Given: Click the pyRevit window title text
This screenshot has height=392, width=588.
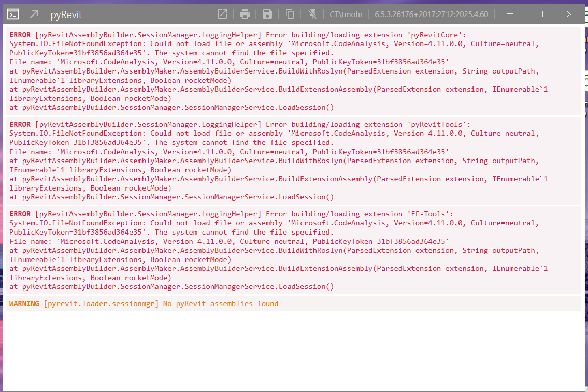Looking at the screenshot, I should 66,14.
